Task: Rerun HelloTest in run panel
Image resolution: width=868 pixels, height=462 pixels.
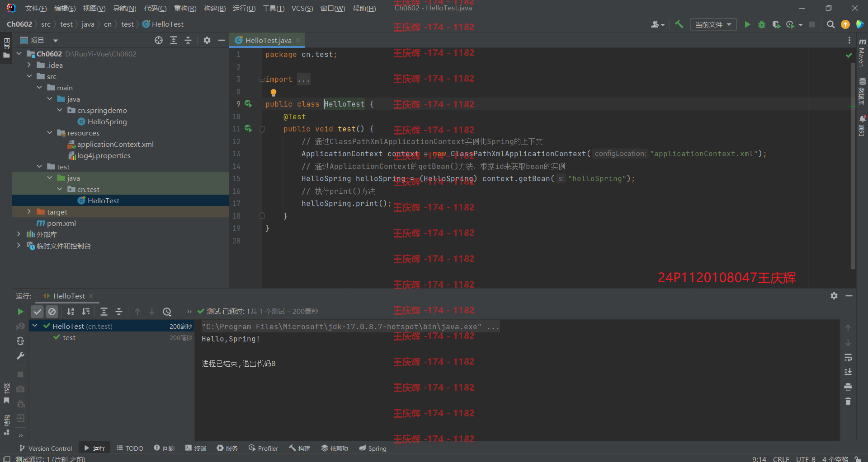Action: (20, 312)
